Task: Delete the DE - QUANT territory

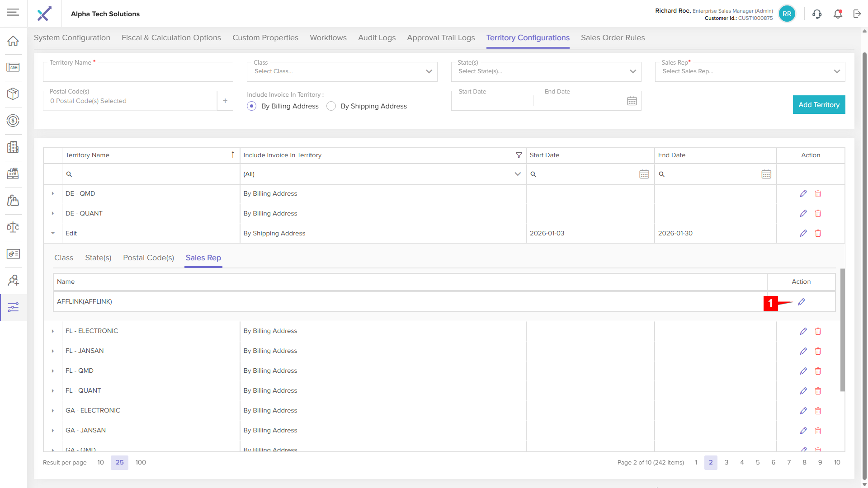Action: 818,213
